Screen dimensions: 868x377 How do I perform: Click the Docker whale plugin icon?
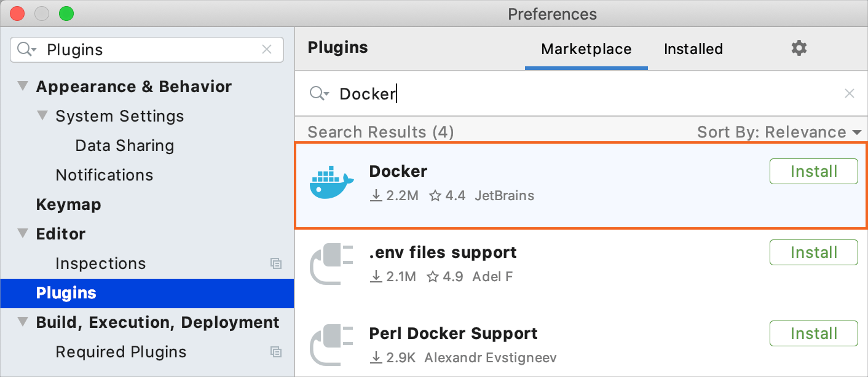click(332, 182)
